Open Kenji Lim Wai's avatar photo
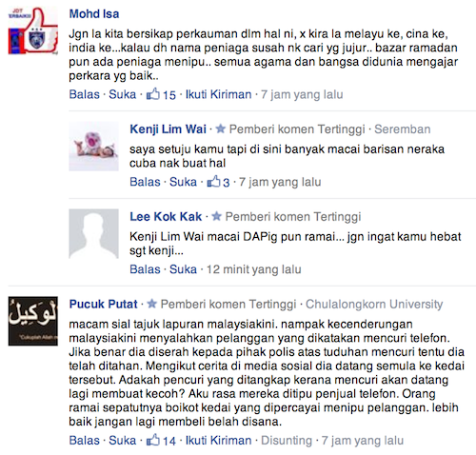This screenshot has width=476, height=455. pos(93,147)
